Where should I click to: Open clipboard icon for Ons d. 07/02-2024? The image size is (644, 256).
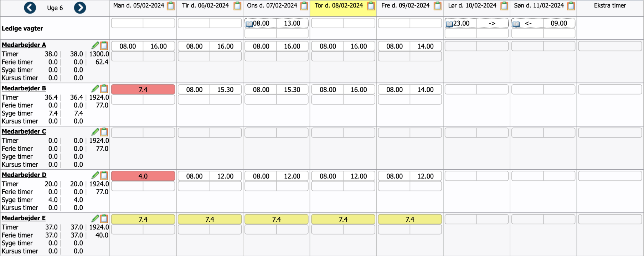304,6
